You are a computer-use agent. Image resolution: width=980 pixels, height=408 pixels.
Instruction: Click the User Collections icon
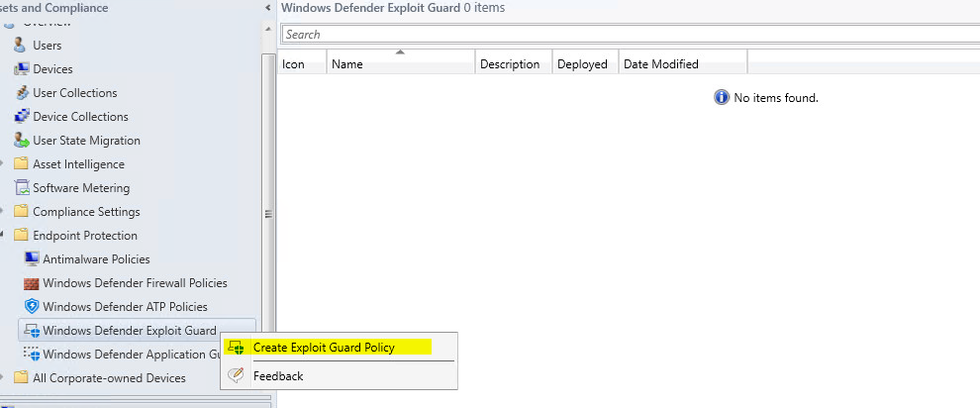coord(22,92)
